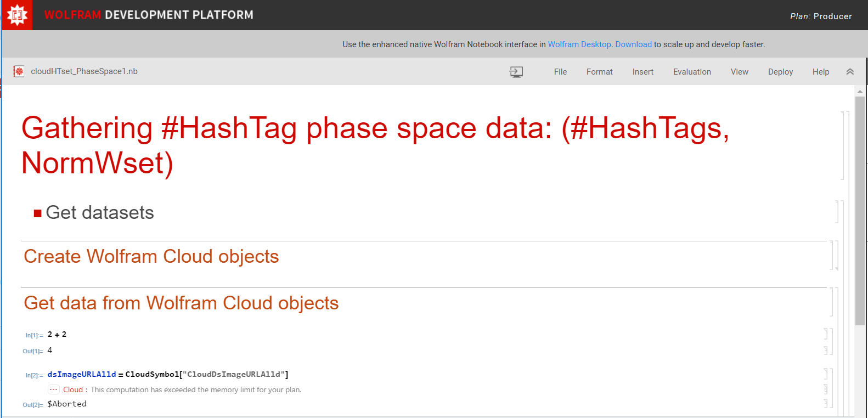The height and width of the screenshot is (418, 868).
Task: Click the dsImageURLAlld CloudSymbol input cell
Action: tap(168, 374)
